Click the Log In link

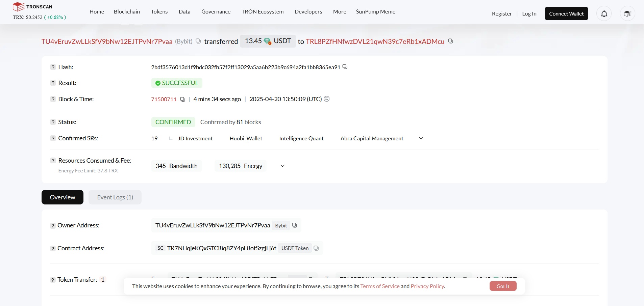coord(529,14)
